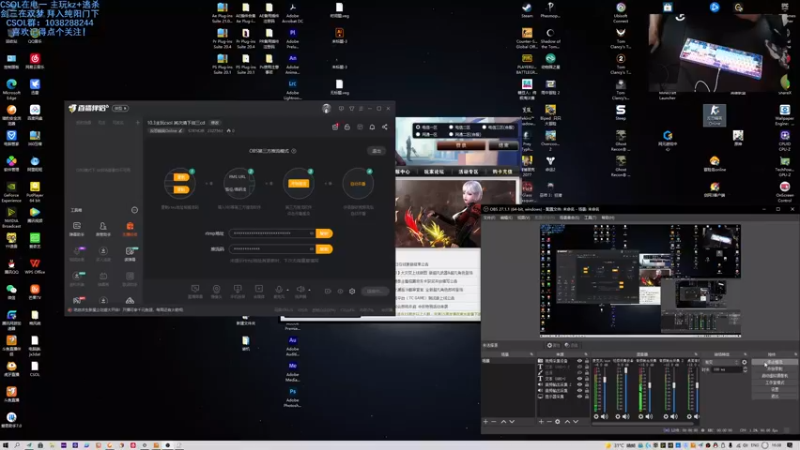This screenshot has height=450, width=800.
Task: Open player forum tab in game launcher
Action: tap(433, 172)
